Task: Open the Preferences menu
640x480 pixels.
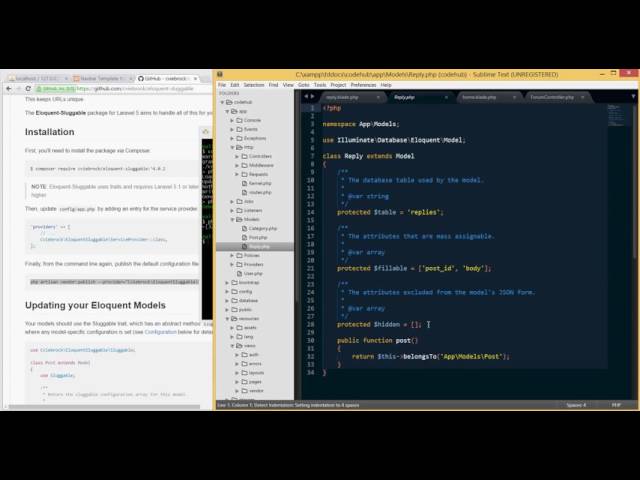Action: coord(363,85)
